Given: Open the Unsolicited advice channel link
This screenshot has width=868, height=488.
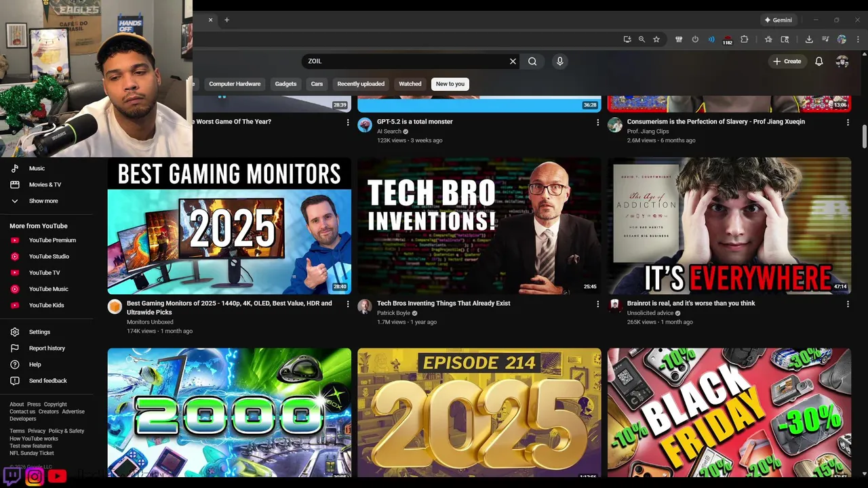Looking at the screenshot, I should tap(650, 313).
